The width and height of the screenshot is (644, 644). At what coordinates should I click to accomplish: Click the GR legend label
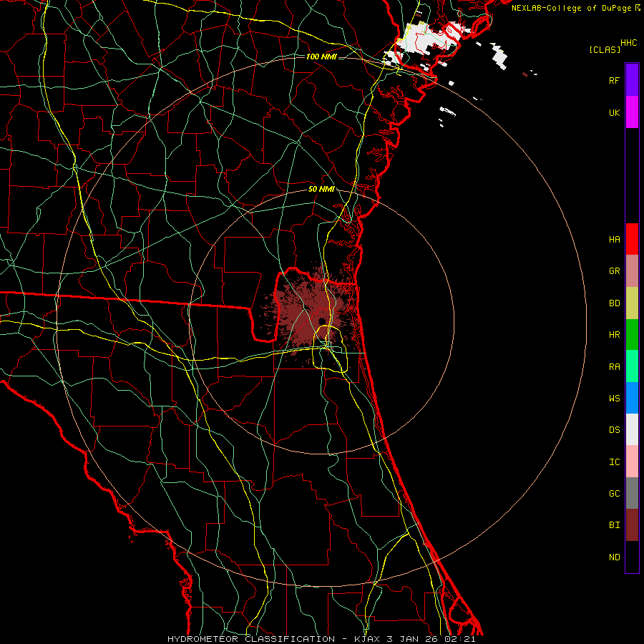click(614, 271)
